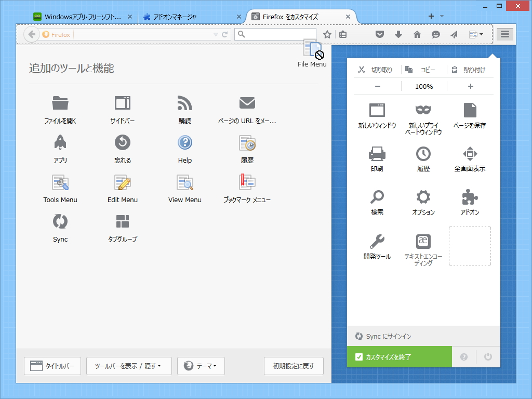Viewport: 532px width, 399px height.
Task: Open the list all tabs dropdown arrow
Action: (x=442, y=16)
